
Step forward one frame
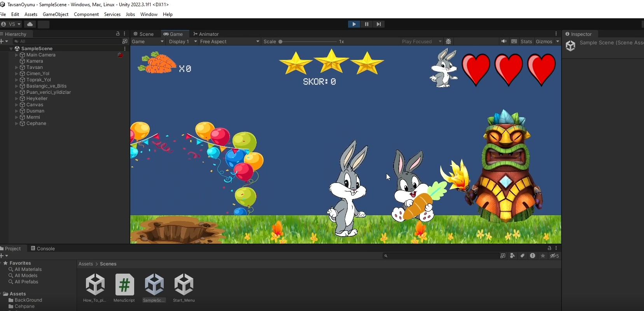pos(378,24)
